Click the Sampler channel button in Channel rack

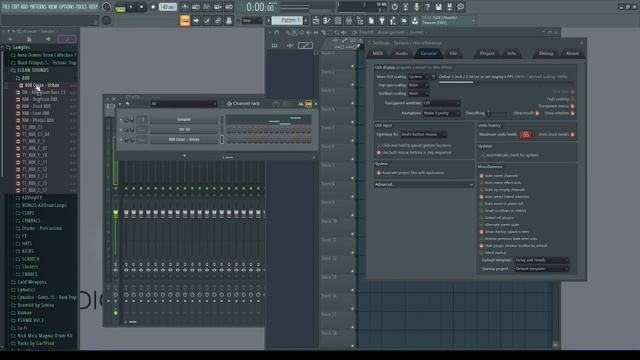coord(184,120)
